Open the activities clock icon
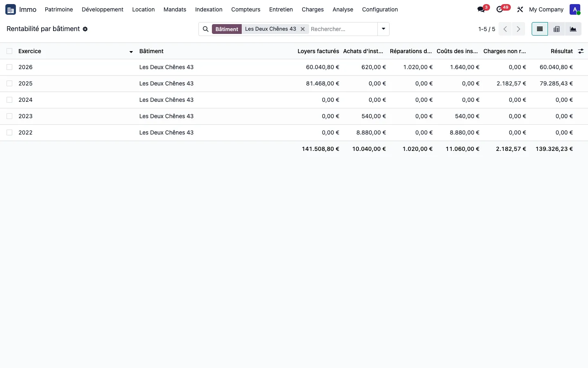Image resolution: width=588 pixels, height=368 pixels. [x=500, y=9]
